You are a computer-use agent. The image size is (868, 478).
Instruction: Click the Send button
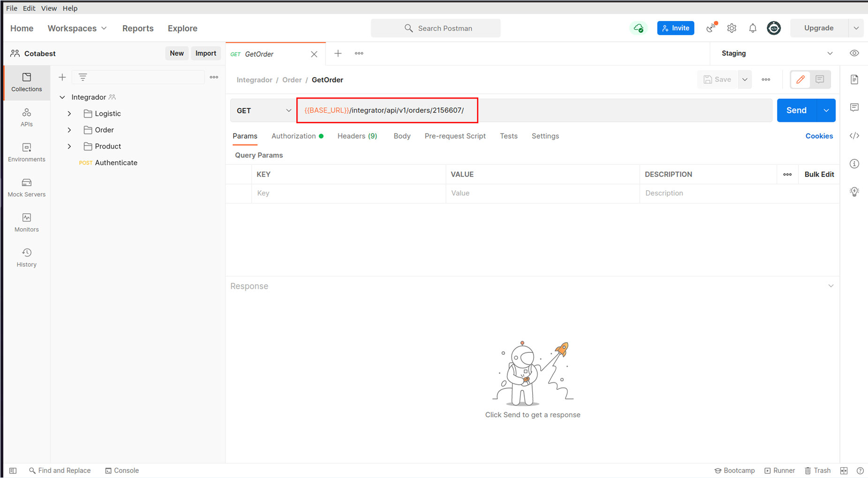click(797, 111)
